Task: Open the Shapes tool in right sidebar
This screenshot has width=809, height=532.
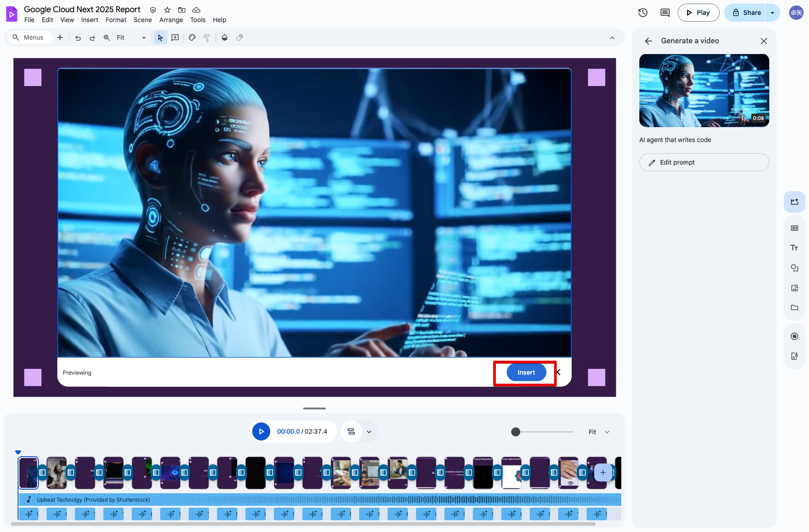Action: [x=794, y=268]
